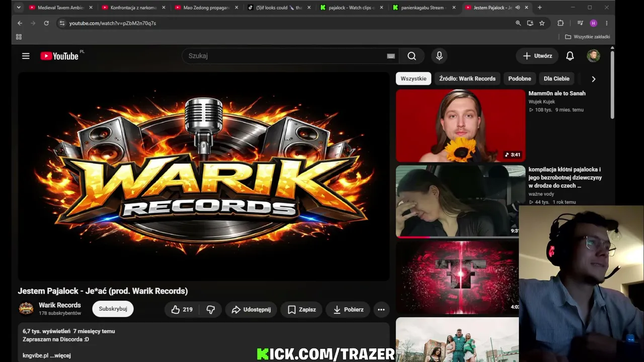The image size is (644, 362).
Task: Dislike the video with thumbs down
Action: tap(211, 309)
